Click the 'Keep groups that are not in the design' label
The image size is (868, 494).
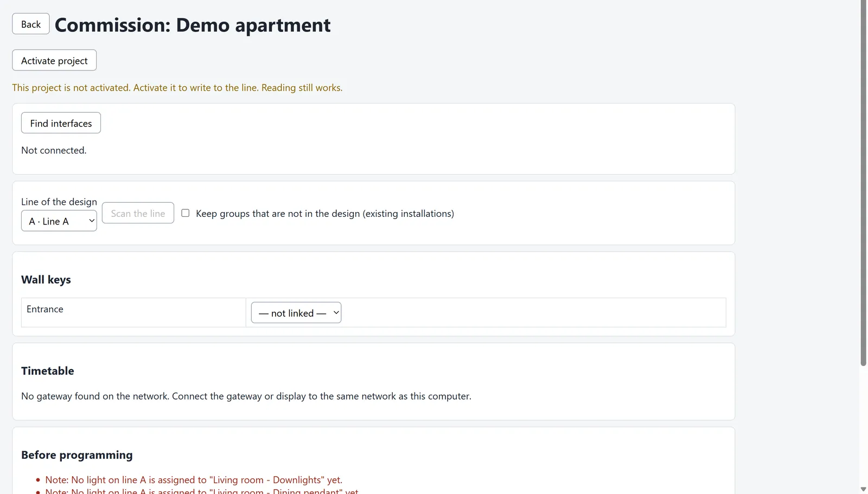[325, 214]
